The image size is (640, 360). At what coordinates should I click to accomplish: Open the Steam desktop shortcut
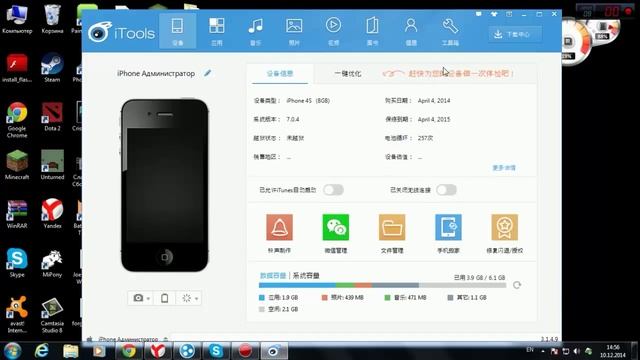click(x=52, y=67)
